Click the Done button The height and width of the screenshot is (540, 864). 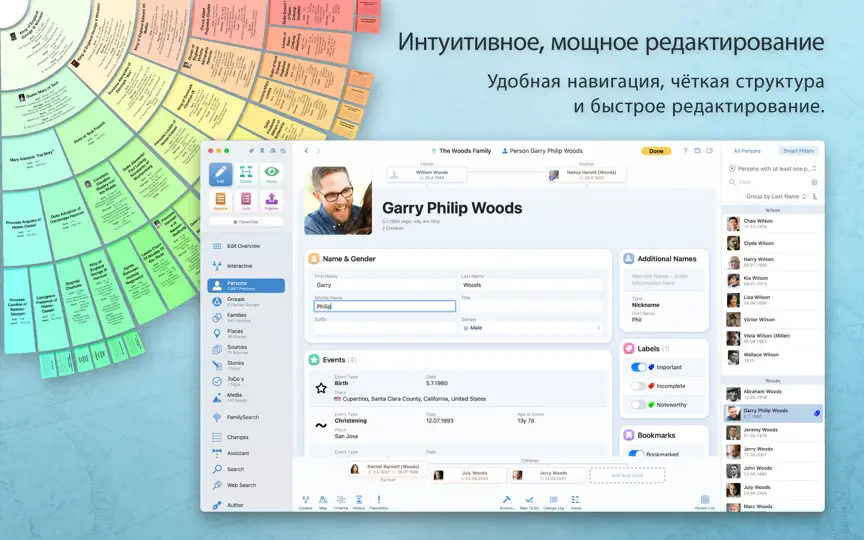tap(656, 151)
